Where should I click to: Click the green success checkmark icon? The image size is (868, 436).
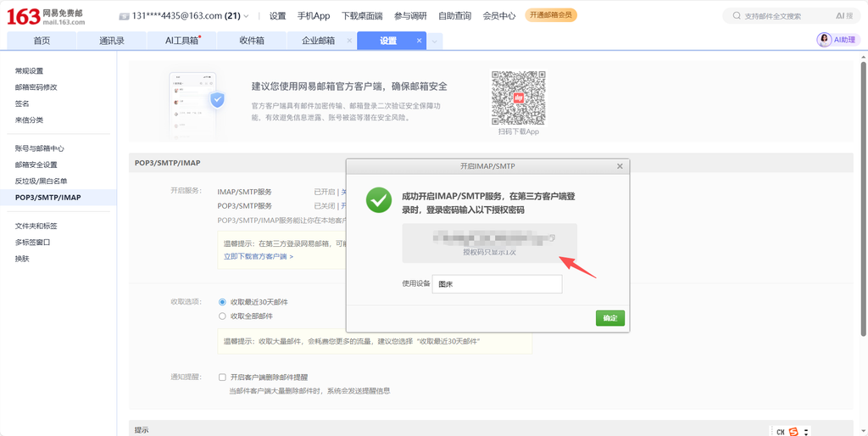pos(379,200)
